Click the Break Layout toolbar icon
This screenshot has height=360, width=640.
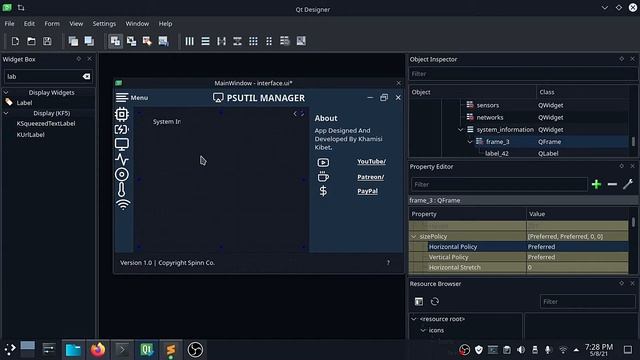pos(285,41)
